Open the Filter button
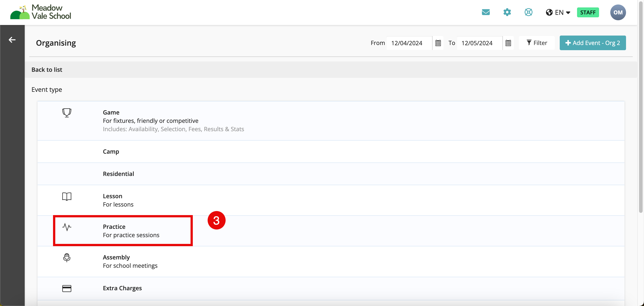This screenshot has height=306, width=644. (537, 43)
